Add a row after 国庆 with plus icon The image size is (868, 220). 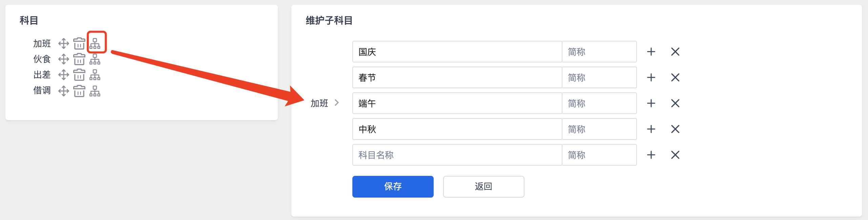tap(651, 52)
